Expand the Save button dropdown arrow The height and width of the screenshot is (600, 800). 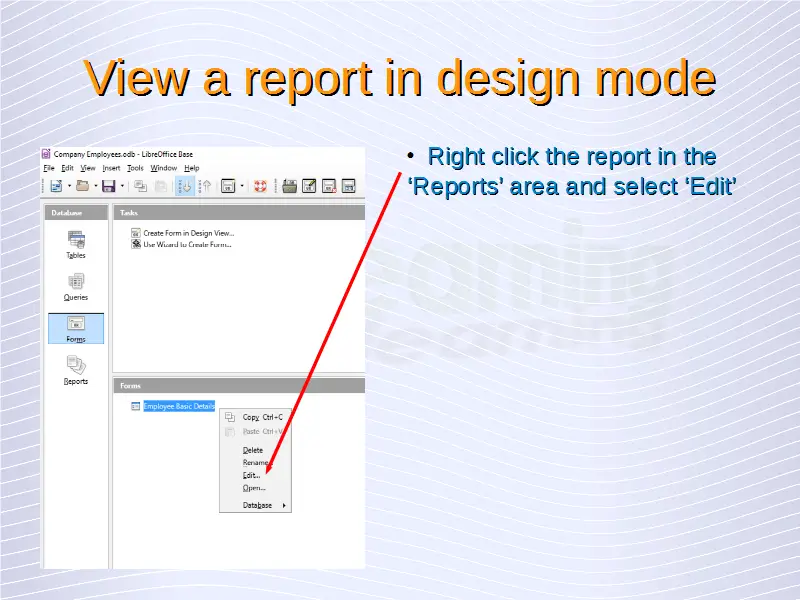pos(122,186)
